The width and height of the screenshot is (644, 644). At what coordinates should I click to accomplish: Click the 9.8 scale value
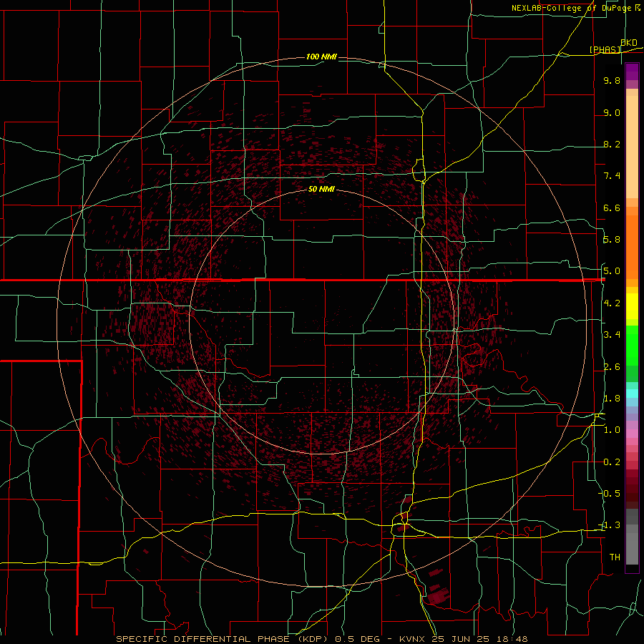pos(612,80)
